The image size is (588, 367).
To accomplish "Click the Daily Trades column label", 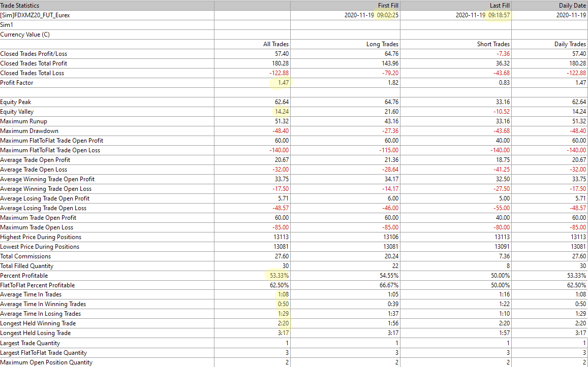I will click(570, 44).
